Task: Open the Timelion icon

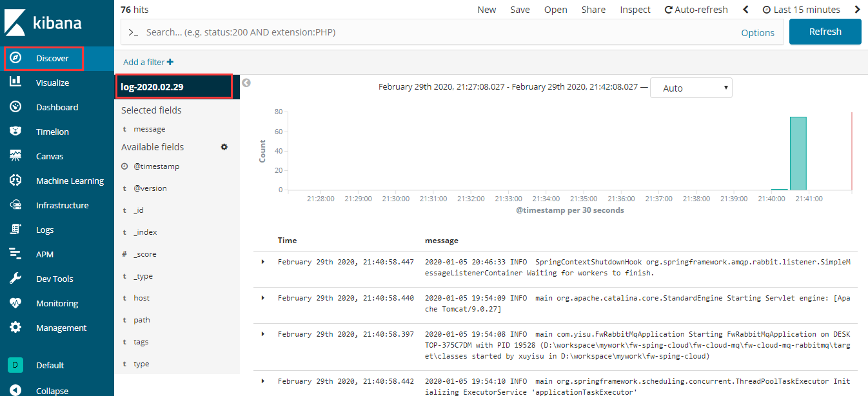Action: [15, 132]
